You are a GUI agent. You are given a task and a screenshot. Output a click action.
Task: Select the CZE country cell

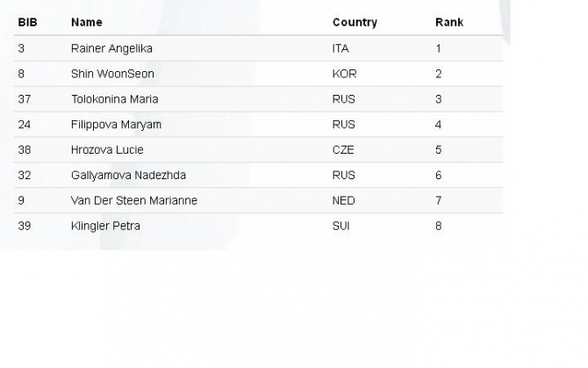[x=343, y=150]
